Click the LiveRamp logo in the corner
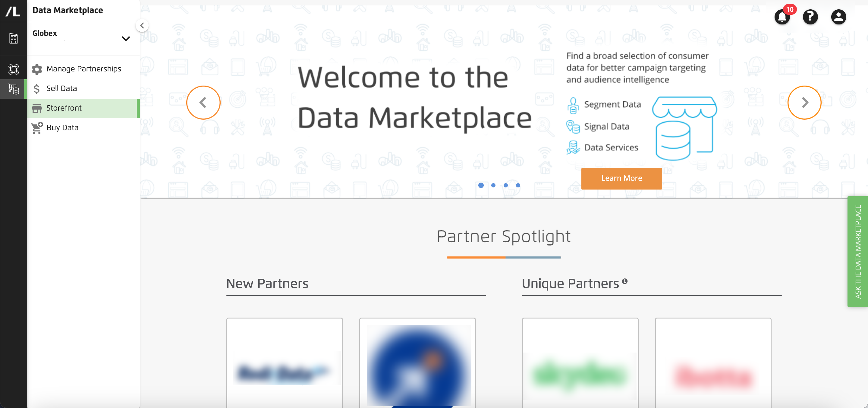Viewport: 868px width, 408px height. point(13,11)
